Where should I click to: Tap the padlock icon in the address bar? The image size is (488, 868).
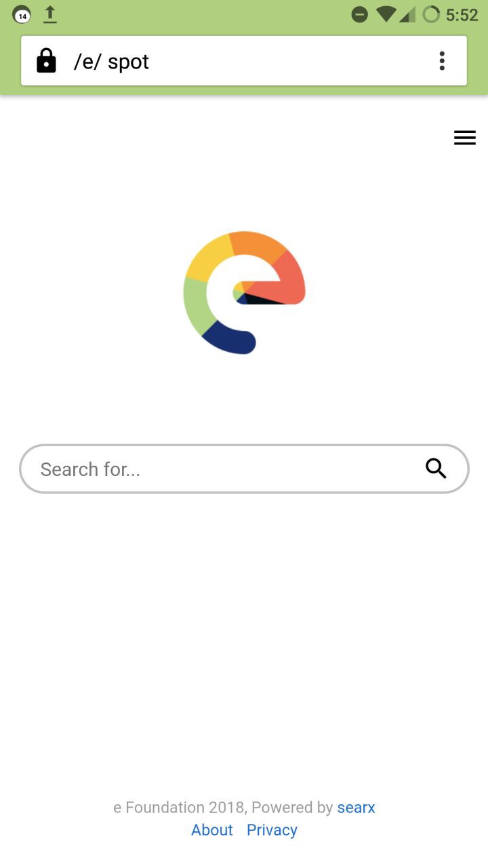pyautogui.click(x=46, y=60)
